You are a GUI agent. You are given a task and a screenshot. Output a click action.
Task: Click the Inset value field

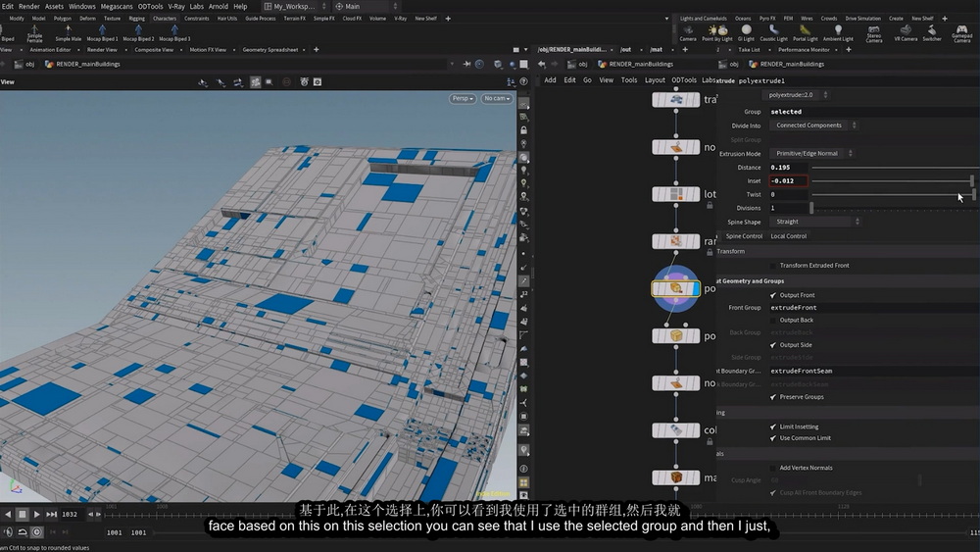[788, 180]
